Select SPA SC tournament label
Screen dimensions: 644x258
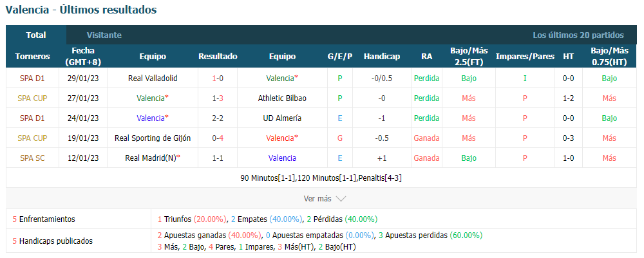tap(32, 158)
